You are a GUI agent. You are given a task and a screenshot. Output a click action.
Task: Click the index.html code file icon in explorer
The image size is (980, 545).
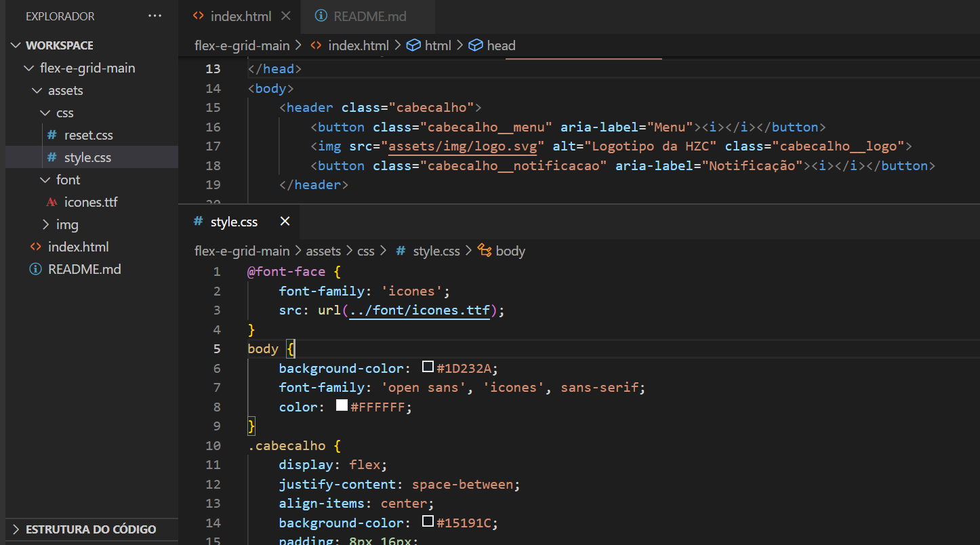click(36, 247)
